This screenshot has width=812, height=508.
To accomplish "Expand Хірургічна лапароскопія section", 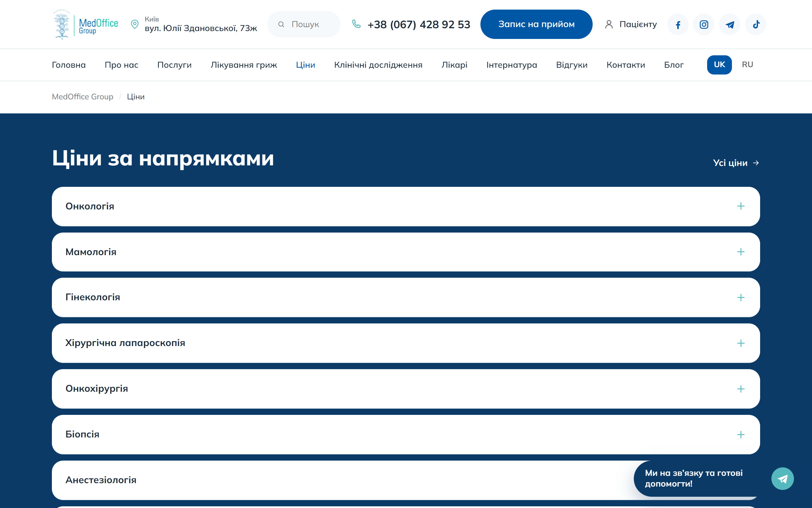I will pyautogui.click(x=406, y=343).
